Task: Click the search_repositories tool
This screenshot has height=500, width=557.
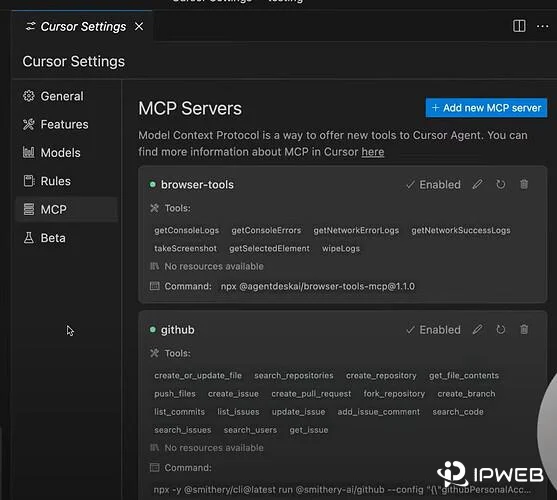Action: tap(294, 376)
